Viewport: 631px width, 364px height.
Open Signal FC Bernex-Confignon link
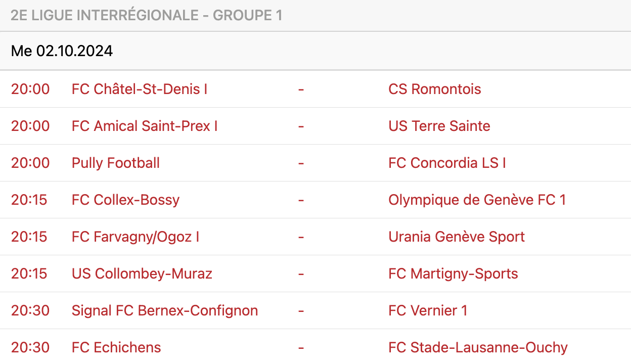165,310
